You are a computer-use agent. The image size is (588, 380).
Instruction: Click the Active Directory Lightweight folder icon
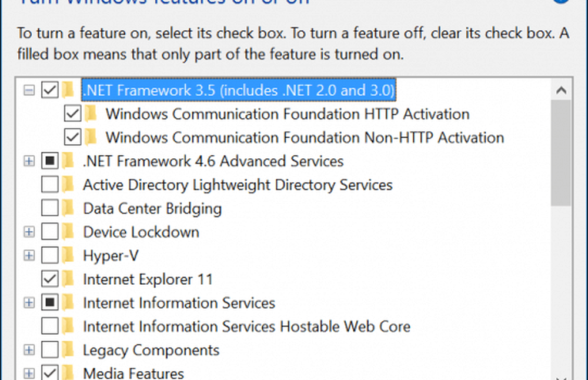[68, 185]
